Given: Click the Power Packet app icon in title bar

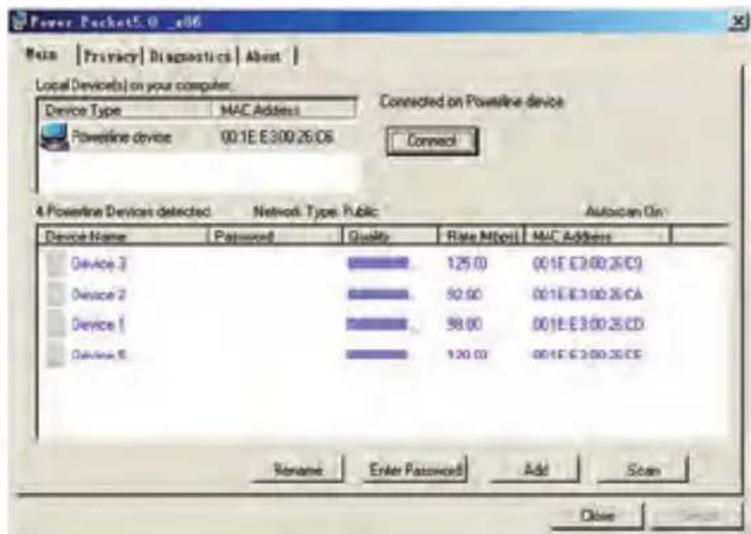Looking at the screenshot, I should click(x=19, y=22).
